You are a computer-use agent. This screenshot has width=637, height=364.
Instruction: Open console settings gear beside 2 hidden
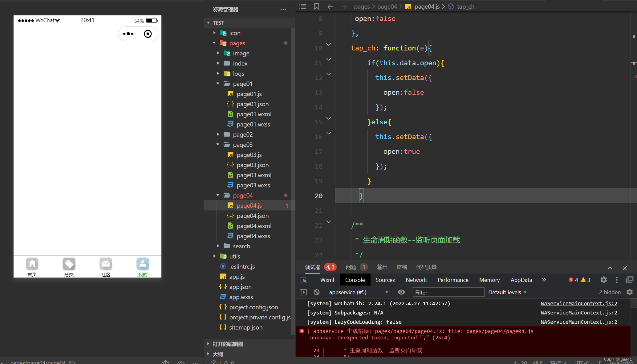[630, 292]
